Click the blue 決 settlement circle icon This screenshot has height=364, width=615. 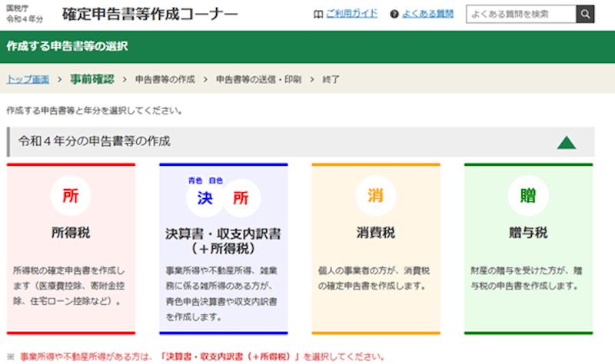click(x=205, y=199)
